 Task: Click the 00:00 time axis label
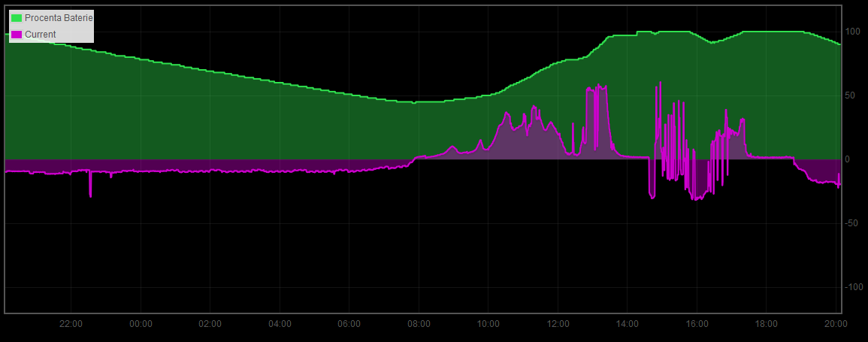point(141,324)
